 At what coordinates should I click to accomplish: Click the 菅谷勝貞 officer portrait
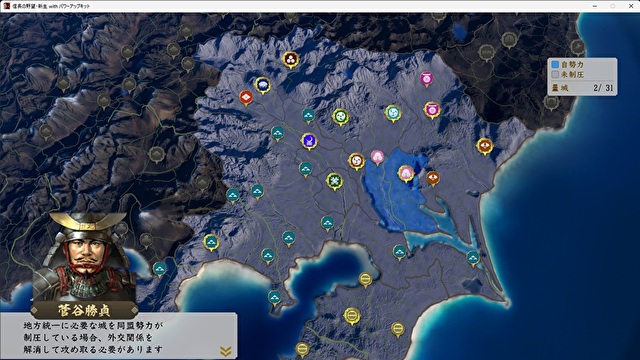tap(85, 257)
